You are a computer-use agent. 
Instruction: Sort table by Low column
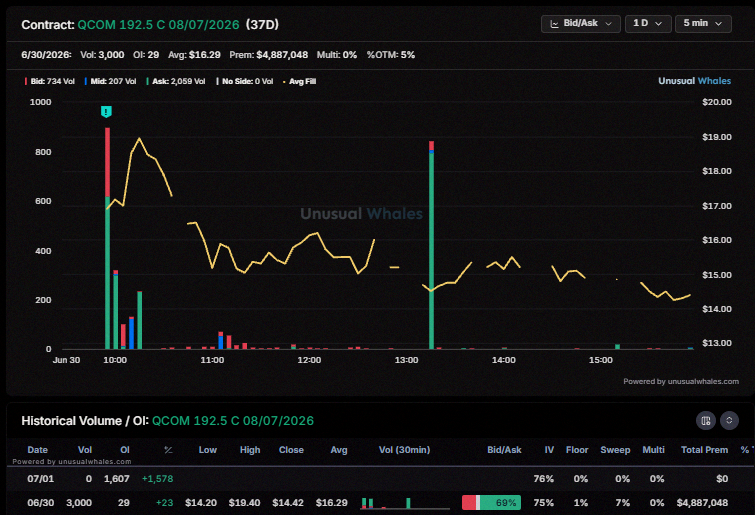coord(208,450)
